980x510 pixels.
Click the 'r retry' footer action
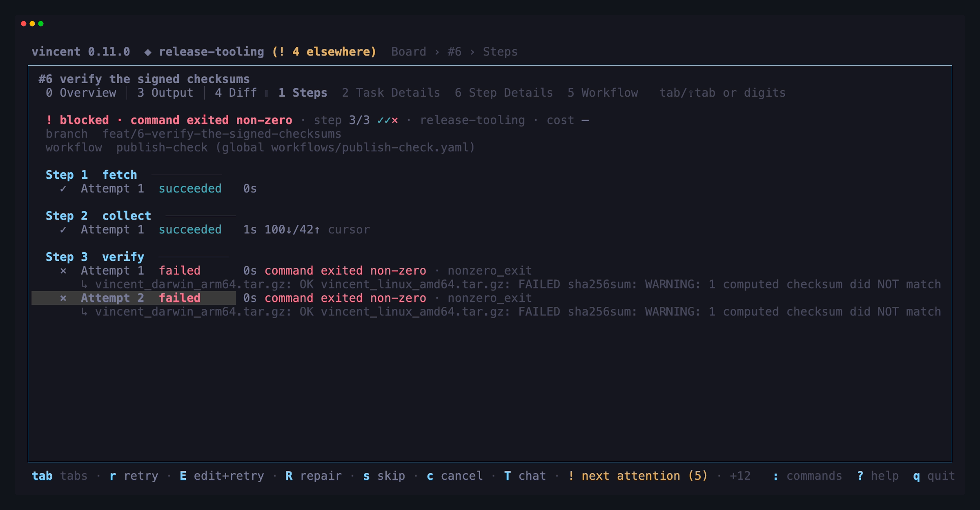[134, 476]
